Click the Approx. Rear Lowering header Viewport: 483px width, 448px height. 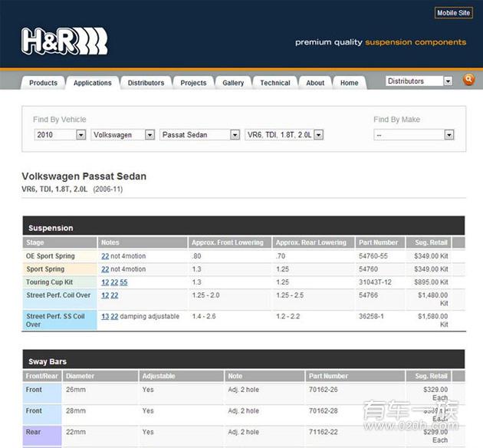tap(314, 242)
